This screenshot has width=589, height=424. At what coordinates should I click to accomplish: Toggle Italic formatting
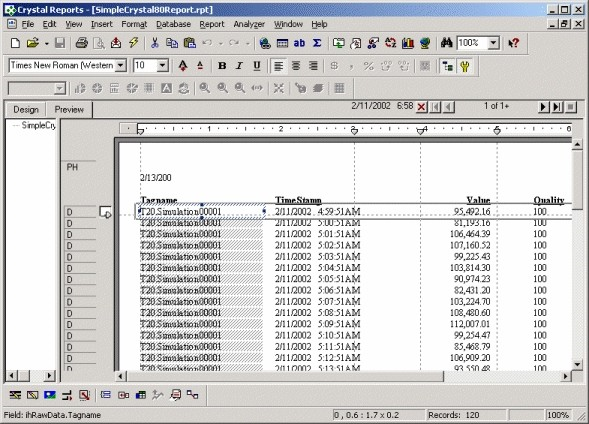[239, 66]
